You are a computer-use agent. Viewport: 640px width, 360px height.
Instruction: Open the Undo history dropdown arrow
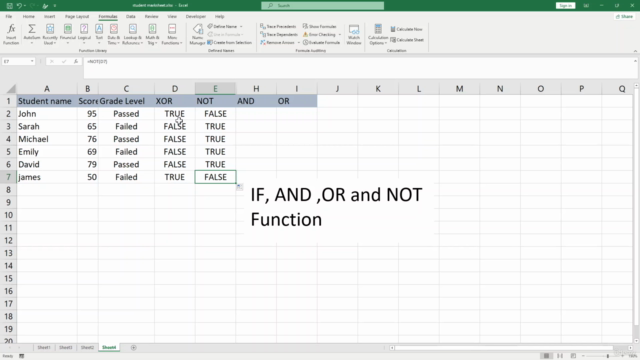pos(24,6)
